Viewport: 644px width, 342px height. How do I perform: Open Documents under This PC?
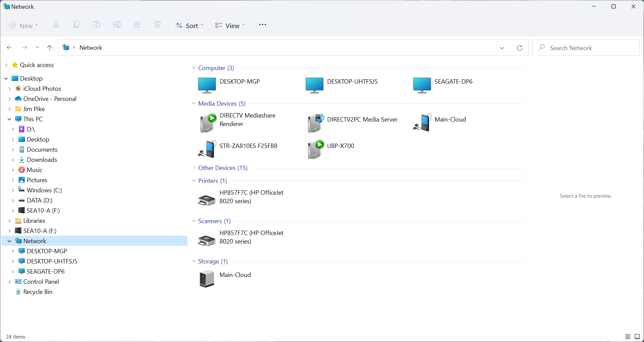click(x=42, y=149)
